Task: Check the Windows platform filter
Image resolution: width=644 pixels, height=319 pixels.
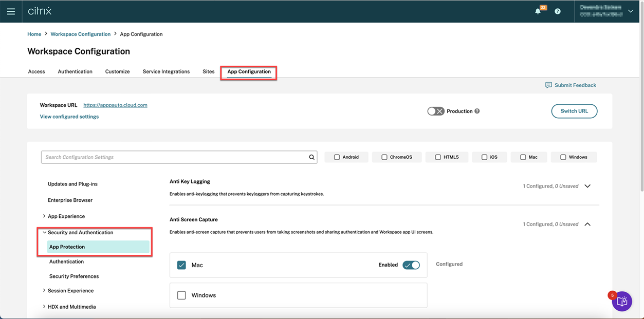Action: pos(563,157)
